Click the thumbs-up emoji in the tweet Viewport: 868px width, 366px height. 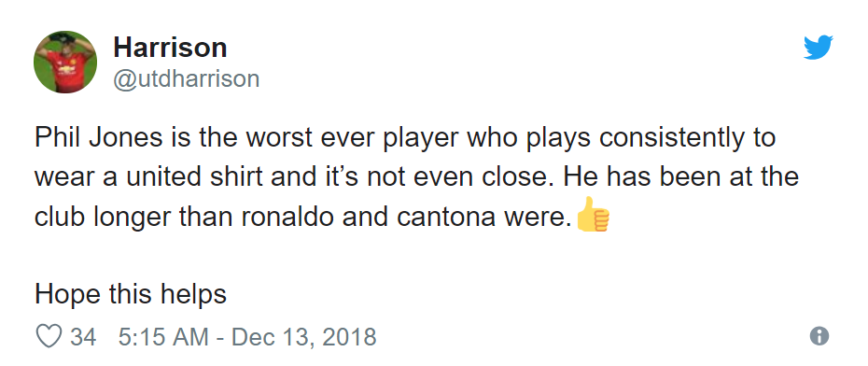tap(593, 215)
